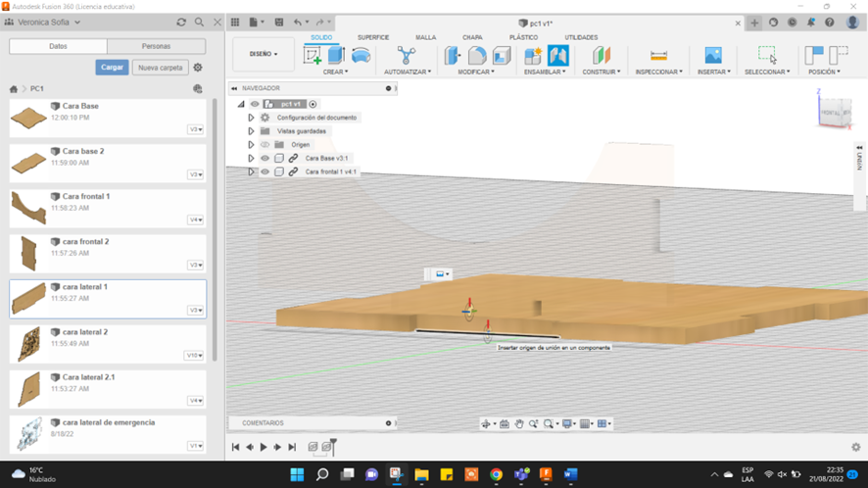This screenshot has width=868, height=488.
Task: Click the PC1 breadcrumb link
Action: pos(37,88)
